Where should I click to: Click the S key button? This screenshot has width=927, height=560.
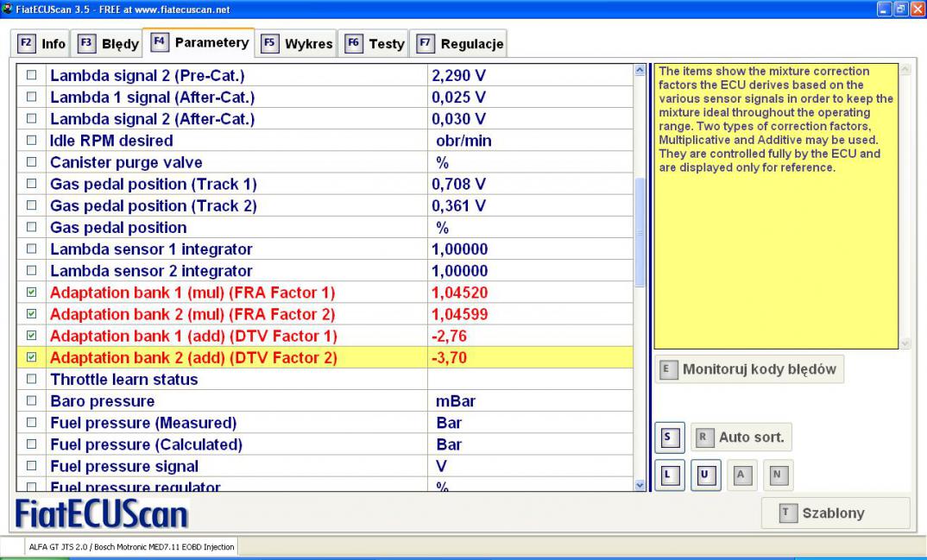click(x=670, y=437)
